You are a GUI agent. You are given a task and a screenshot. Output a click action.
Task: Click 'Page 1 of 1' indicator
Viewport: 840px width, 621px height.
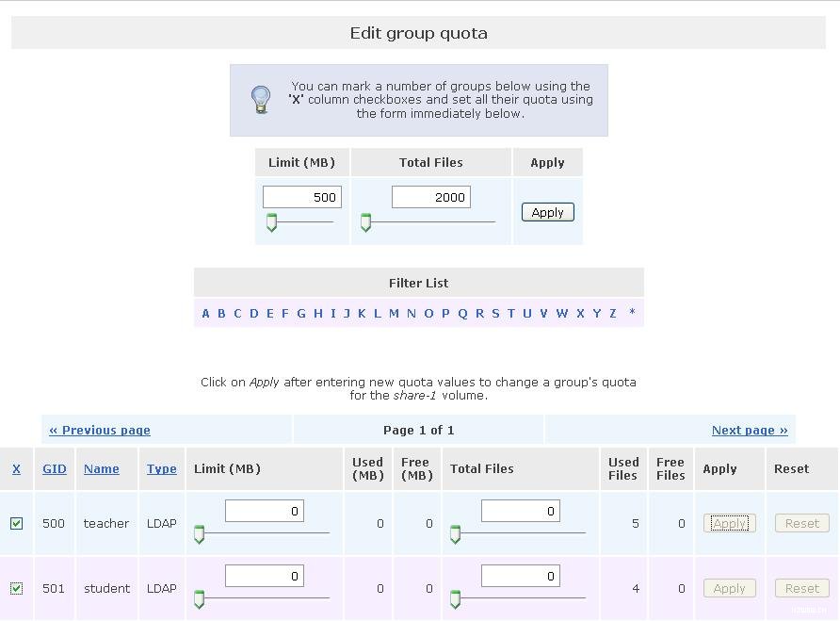click(x=418, y=430)
